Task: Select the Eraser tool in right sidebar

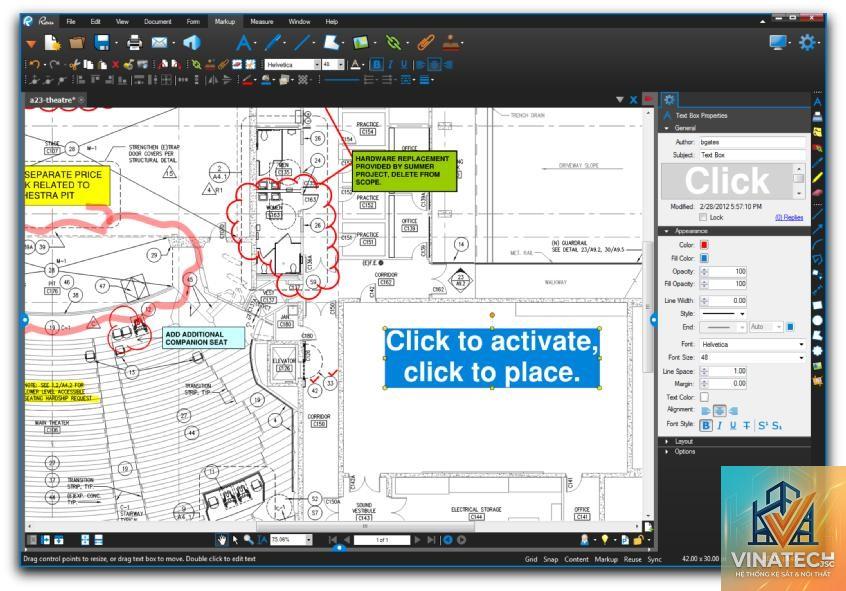Action: (x=817, y=192)
